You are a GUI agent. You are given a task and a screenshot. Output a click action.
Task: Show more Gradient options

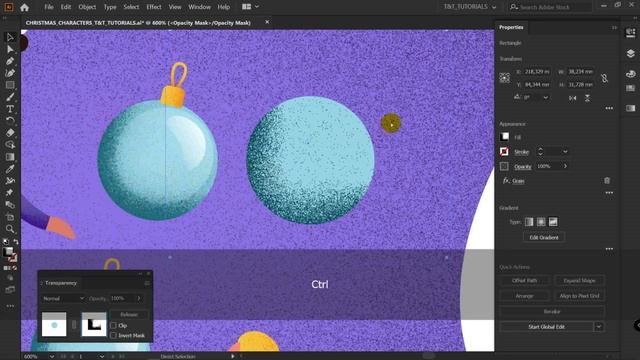[x=609, y=249]
